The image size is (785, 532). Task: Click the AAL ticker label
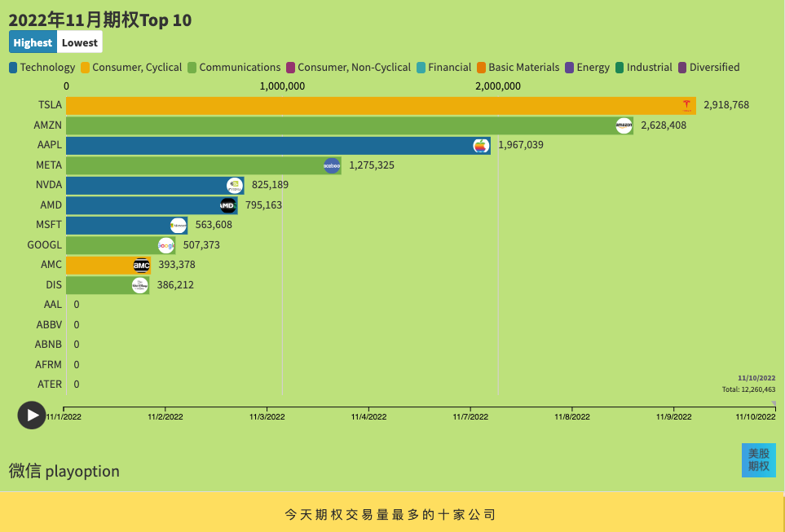(x=52, y=304)
